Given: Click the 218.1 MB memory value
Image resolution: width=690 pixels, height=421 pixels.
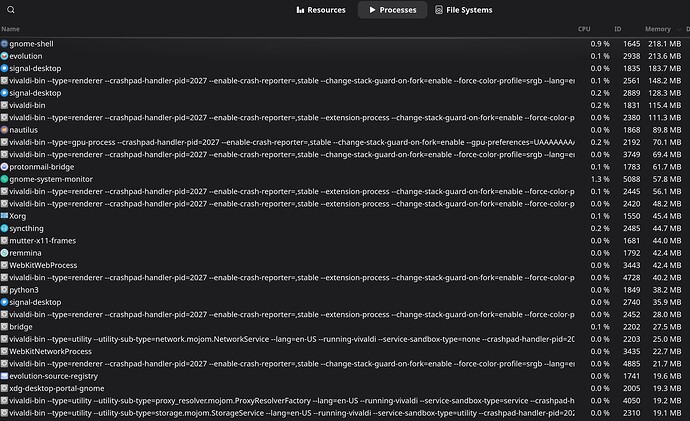Looking at the screenshot, I should pyautogui.click(x=664, y=44).
